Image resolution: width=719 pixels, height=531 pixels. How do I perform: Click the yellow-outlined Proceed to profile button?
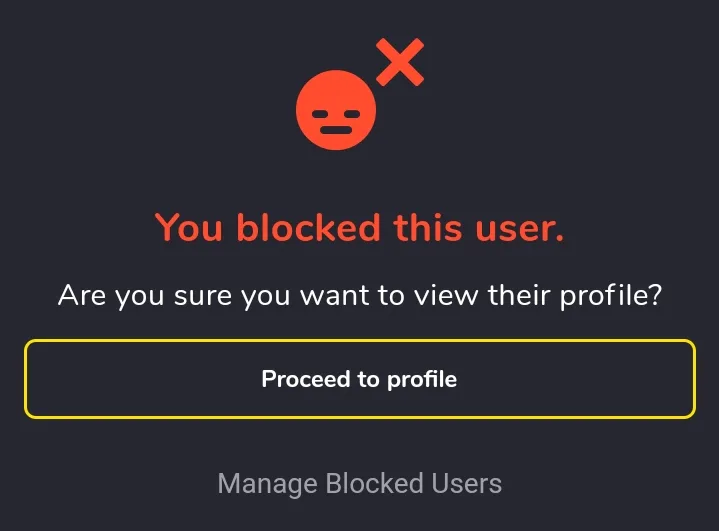pos(360,379)
